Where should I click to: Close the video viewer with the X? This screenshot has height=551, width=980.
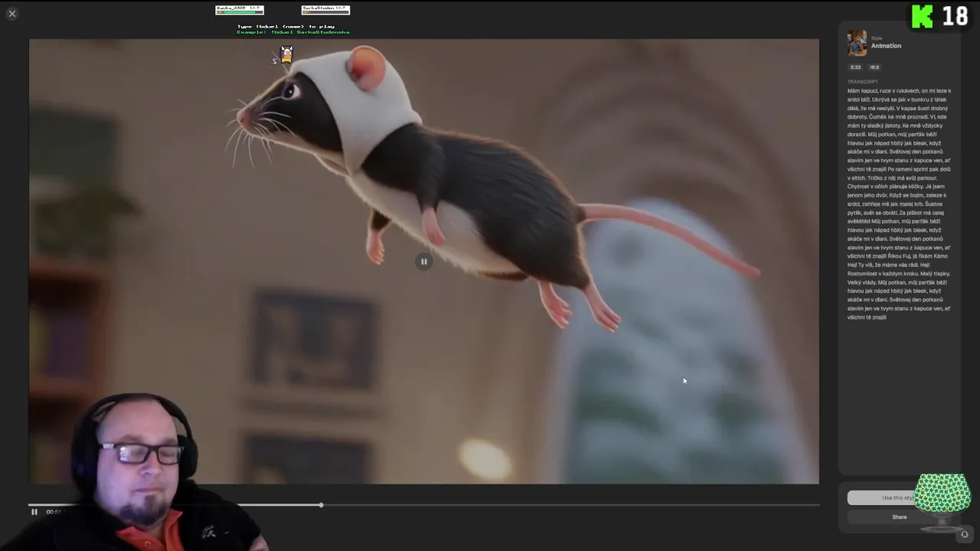12,14
